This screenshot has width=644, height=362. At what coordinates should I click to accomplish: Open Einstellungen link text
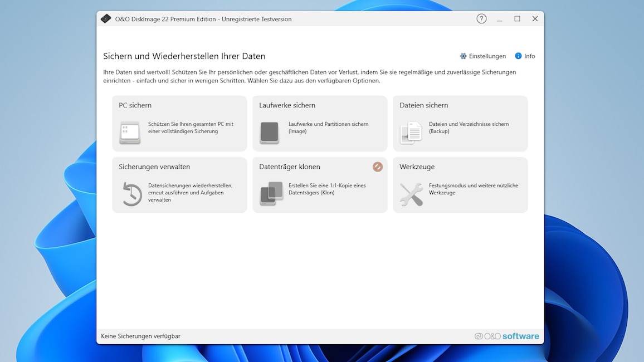pyautogui.click(x=487, y=56)
